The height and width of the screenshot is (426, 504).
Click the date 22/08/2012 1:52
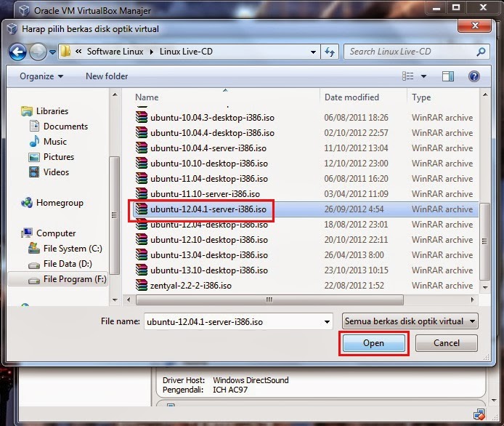354,286
